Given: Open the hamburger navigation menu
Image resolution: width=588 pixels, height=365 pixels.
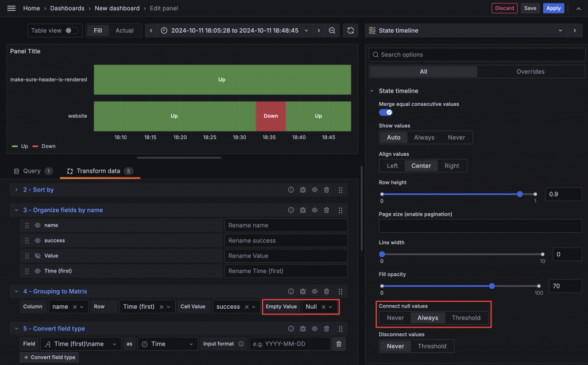Looking at the screenshot, I should (11, 8).
